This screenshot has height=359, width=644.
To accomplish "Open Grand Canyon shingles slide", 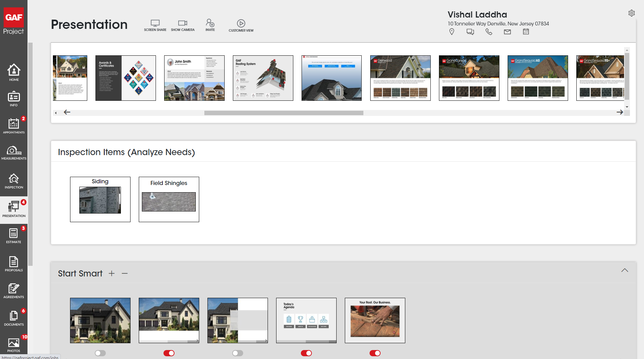I will (x=469, y=78).
